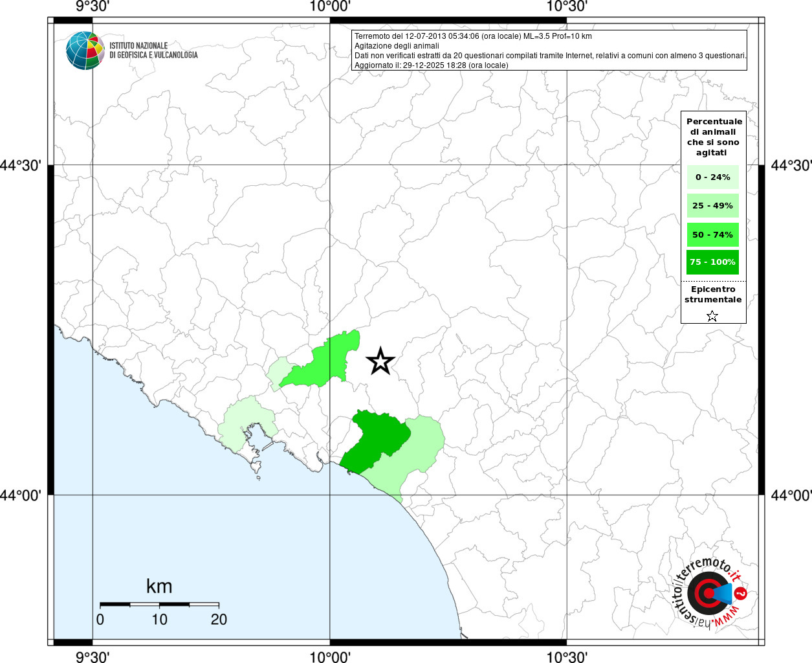Image resolution: width=812 pixels, height=663 pixels.
Task: Click the scale bar's 20 mark
Action: [x=219, y=619]
